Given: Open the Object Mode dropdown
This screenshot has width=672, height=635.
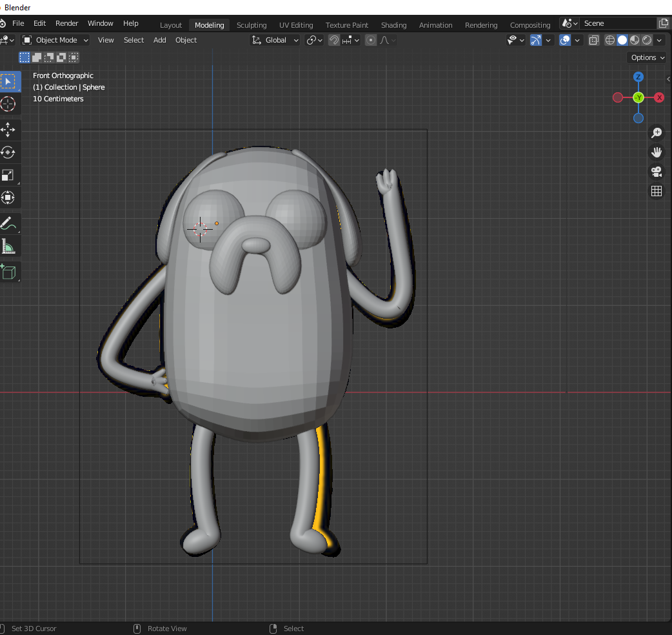Looking at the screenshot, I should pyautogui.click(x=55, y=40).
